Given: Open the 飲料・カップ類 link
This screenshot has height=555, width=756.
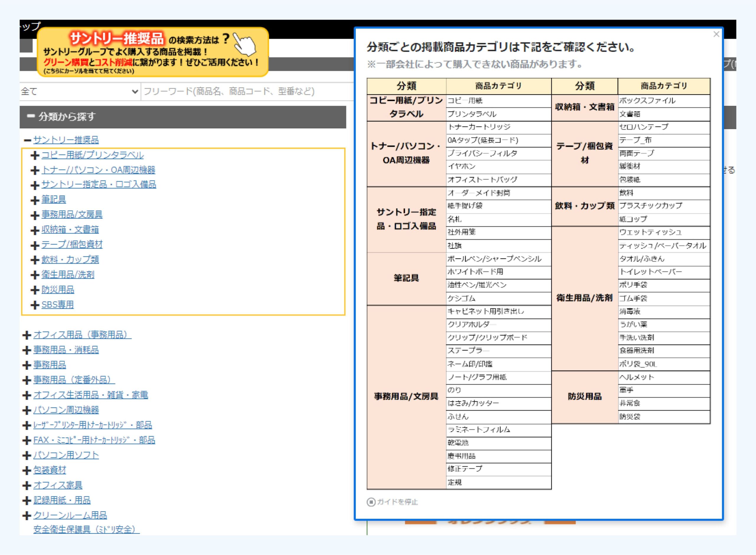Looking at the screenshot, I should 70,259.
